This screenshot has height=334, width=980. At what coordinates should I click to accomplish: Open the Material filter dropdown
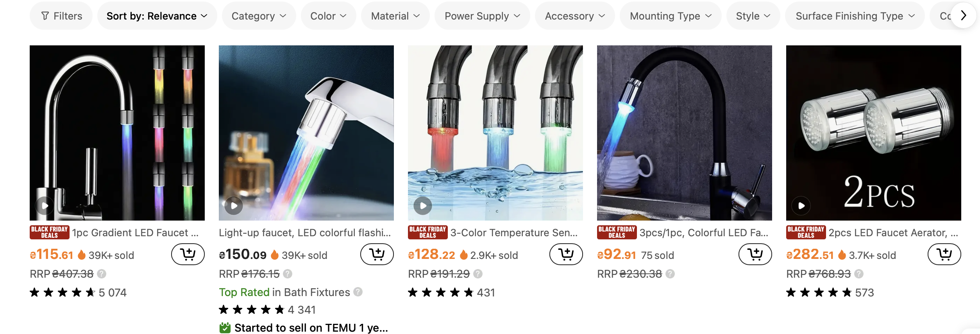point(395,16)
